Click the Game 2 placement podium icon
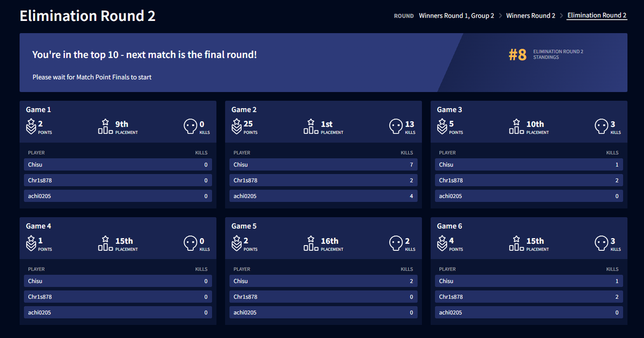644x338 pixels. pyautogui.click(x=311, y=126)
